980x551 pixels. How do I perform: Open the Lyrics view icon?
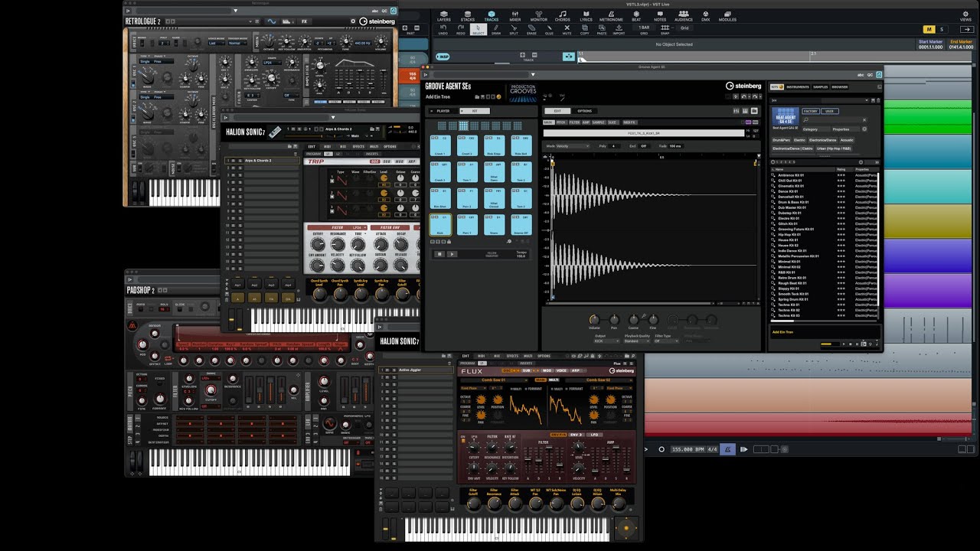(x=586, y=15)
